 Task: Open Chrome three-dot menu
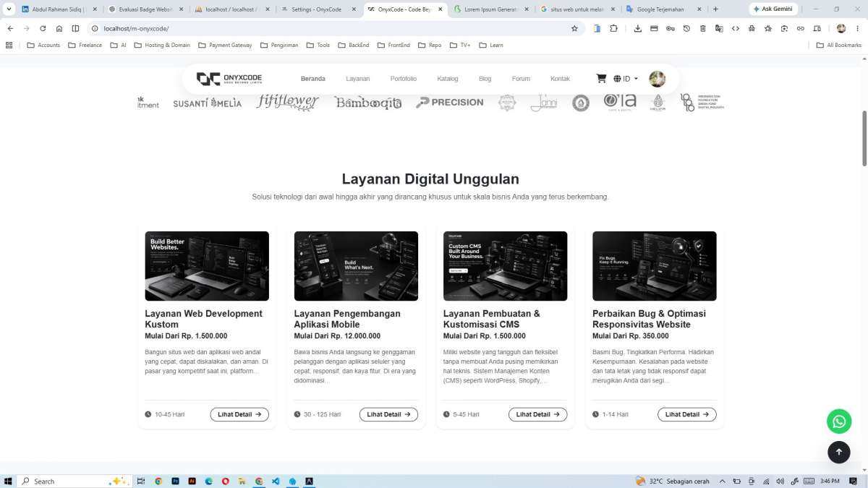pyautogui.click(x=857, y=28)
